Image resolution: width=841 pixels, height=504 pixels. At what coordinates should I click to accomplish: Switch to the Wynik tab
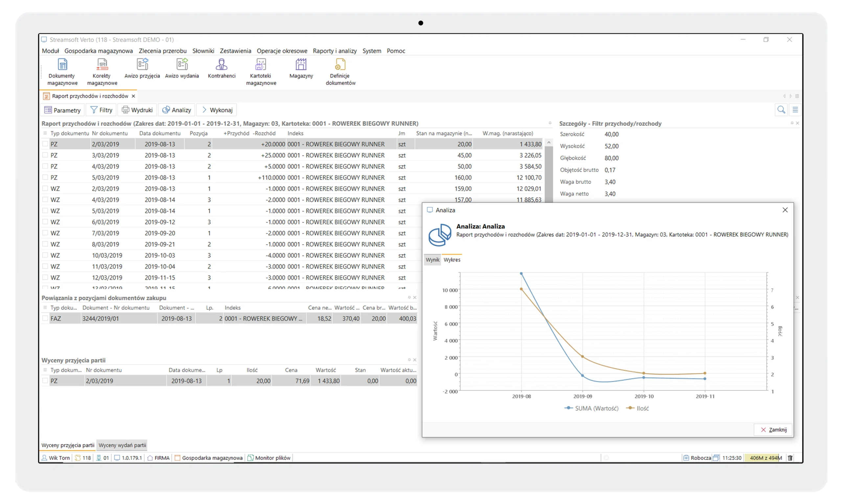[432, 260]
